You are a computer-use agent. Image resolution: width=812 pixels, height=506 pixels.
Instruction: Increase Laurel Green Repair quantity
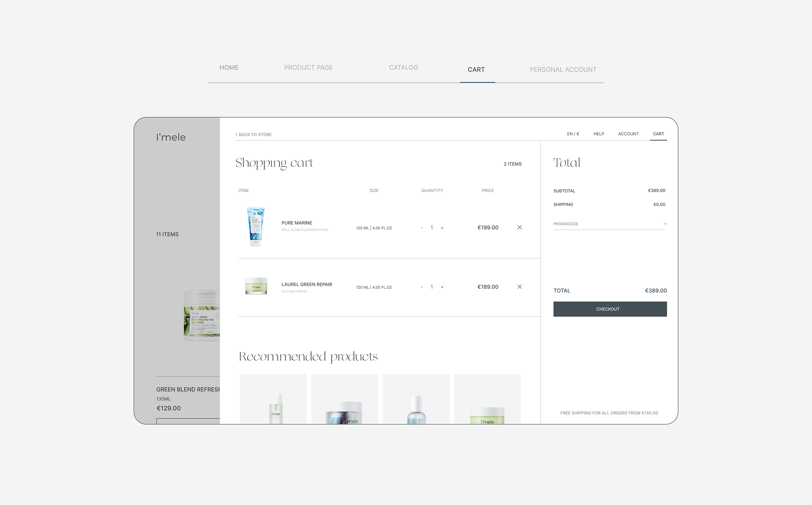(x=442, y=287)
